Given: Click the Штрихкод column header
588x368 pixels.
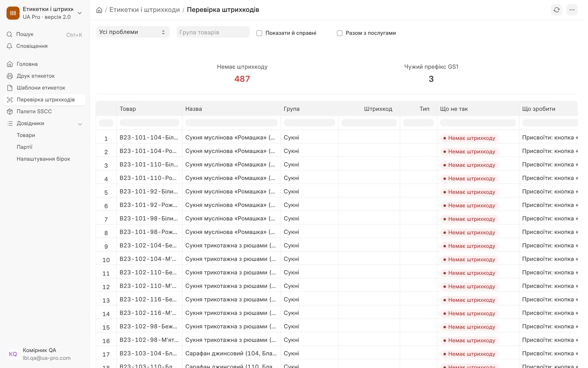Looking at the screenshot, I should [x=378, y=109].
